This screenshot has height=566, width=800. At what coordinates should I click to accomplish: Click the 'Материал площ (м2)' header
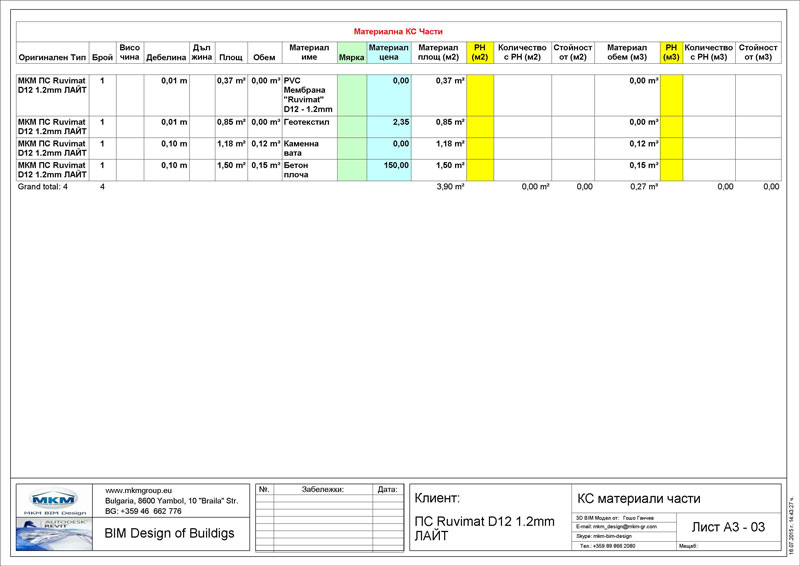[439, 52]
